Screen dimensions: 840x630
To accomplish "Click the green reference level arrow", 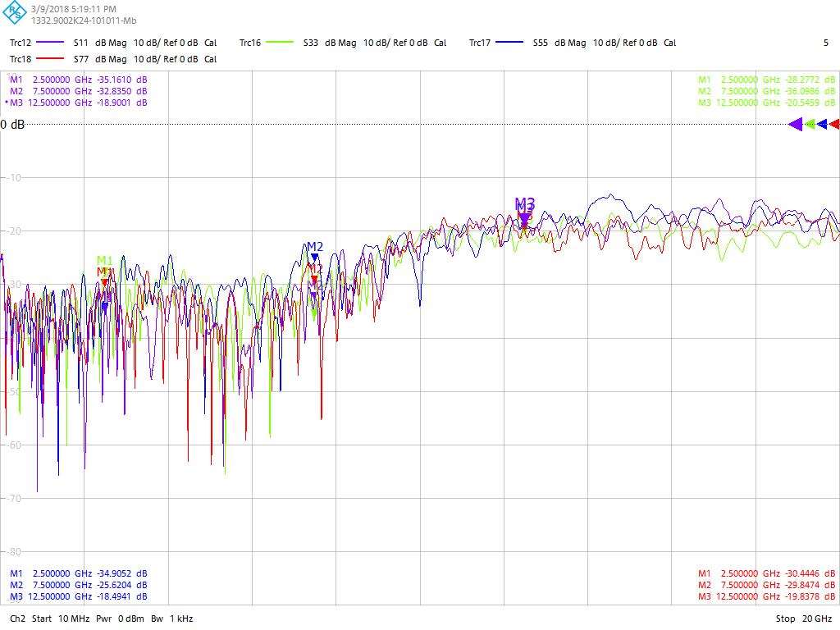I will [810, 125].
